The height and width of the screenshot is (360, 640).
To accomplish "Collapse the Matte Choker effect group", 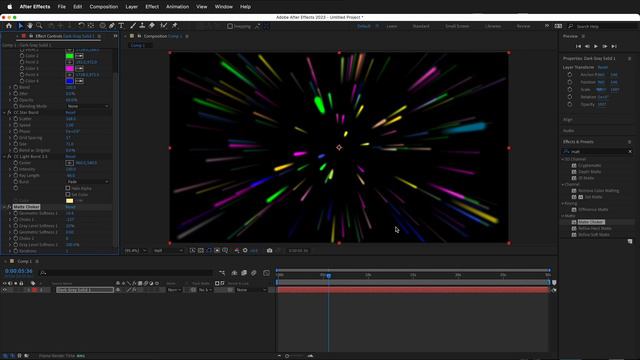I will [4, 207].
